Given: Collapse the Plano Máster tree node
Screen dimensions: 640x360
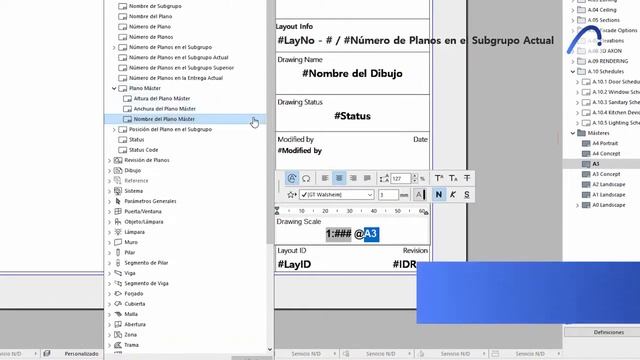Looking at the screenshot, I should (114, 88).
